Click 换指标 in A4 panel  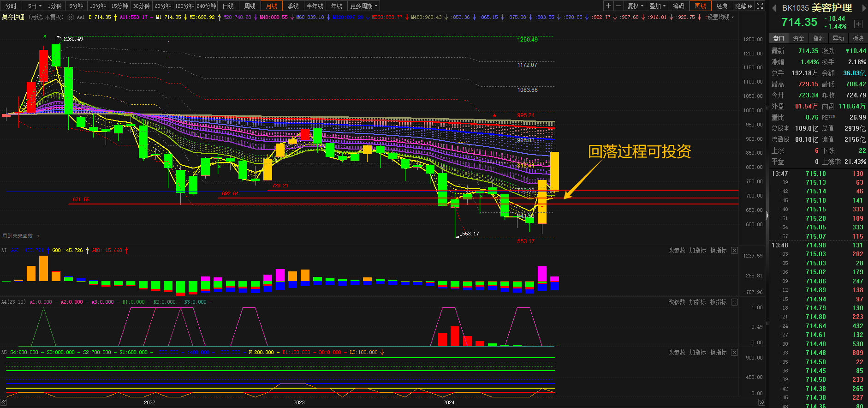(718, 302)
